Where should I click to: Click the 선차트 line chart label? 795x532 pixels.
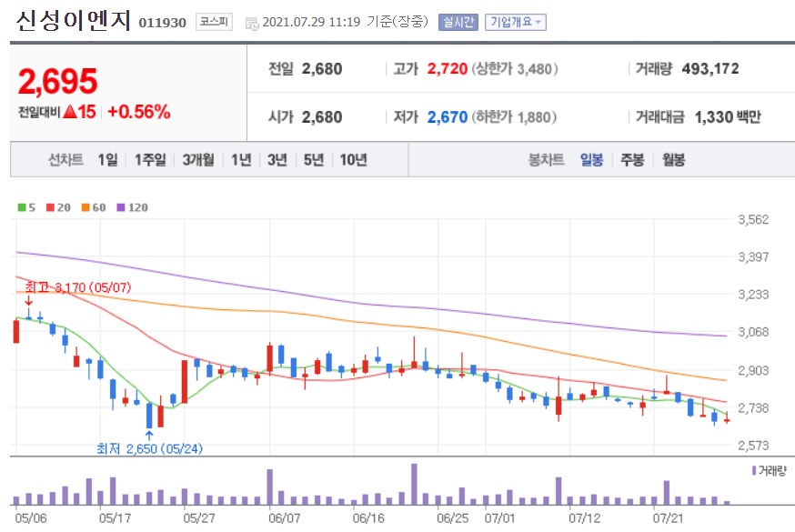pos(65,160)
